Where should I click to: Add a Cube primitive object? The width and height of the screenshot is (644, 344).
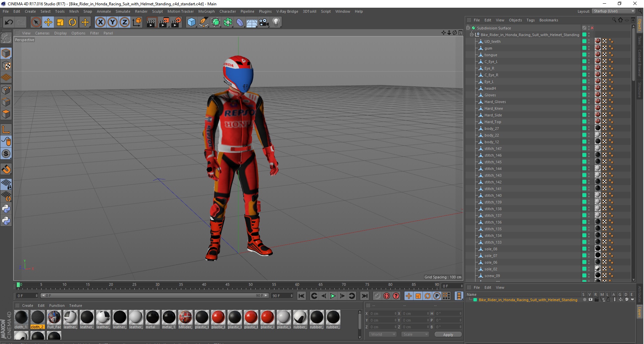(x=191, y=22)
